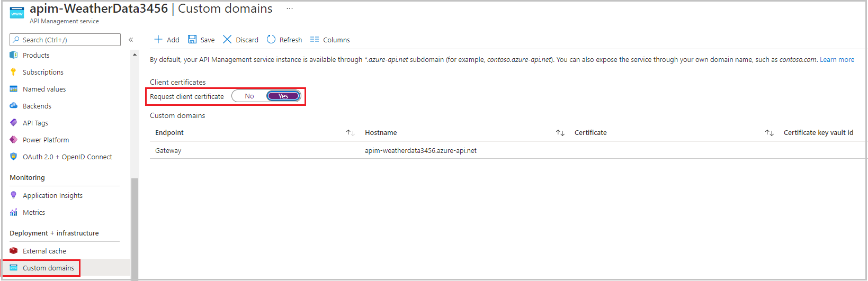The height and width of the screenshot is (281, 868).
Task: Click the Columns list icon
Action: tap(315, 40)
